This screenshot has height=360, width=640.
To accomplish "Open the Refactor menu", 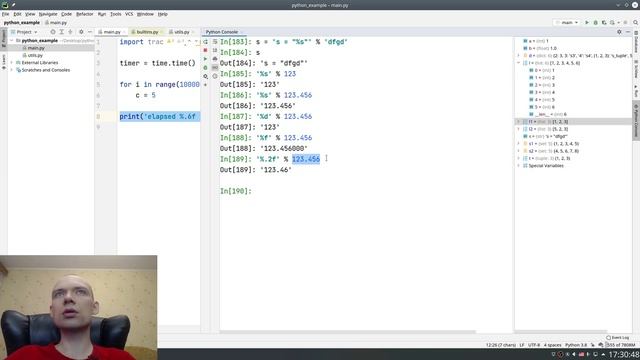I will pyautogui.click(x=84, y=14).
